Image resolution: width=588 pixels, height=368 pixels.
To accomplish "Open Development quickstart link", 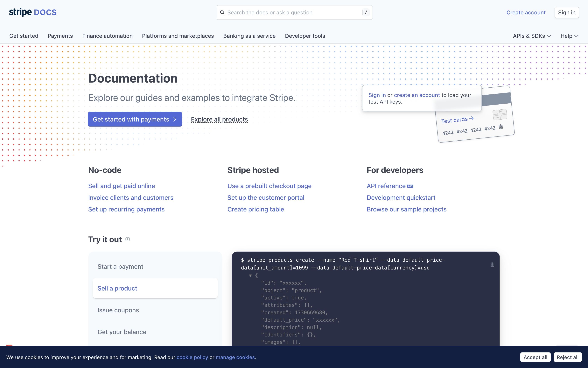I will [x=401, y=198].
